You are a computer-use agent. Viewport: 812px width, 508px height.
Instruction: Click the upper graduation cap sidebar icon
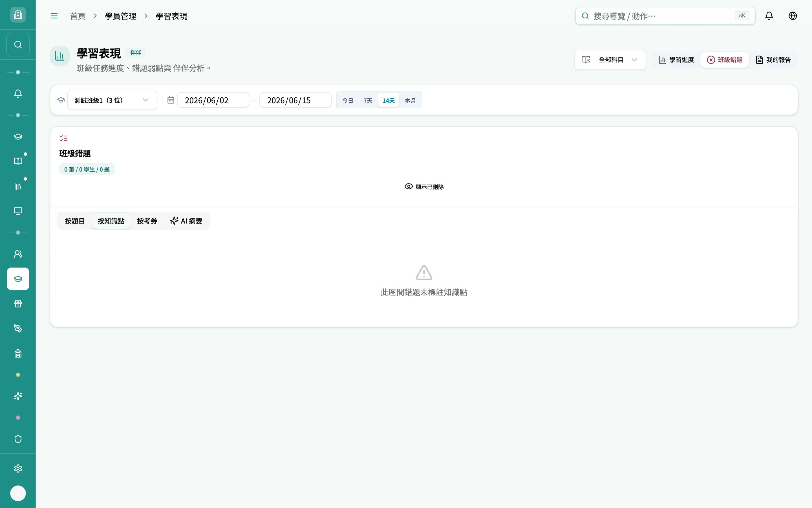(x=18, y=136)
